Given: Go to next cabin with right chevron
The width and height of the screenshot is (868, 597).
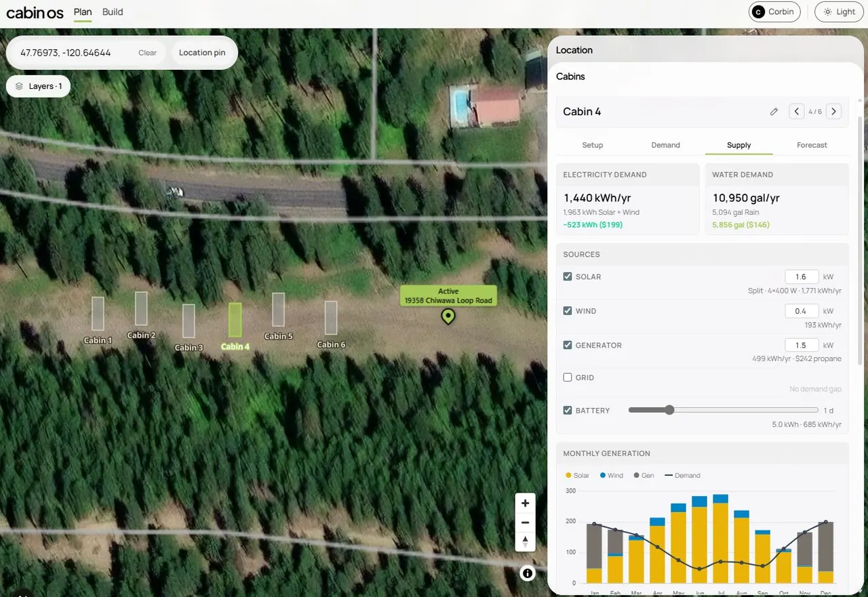Looking at the screenshot, I should coord(834,112).
